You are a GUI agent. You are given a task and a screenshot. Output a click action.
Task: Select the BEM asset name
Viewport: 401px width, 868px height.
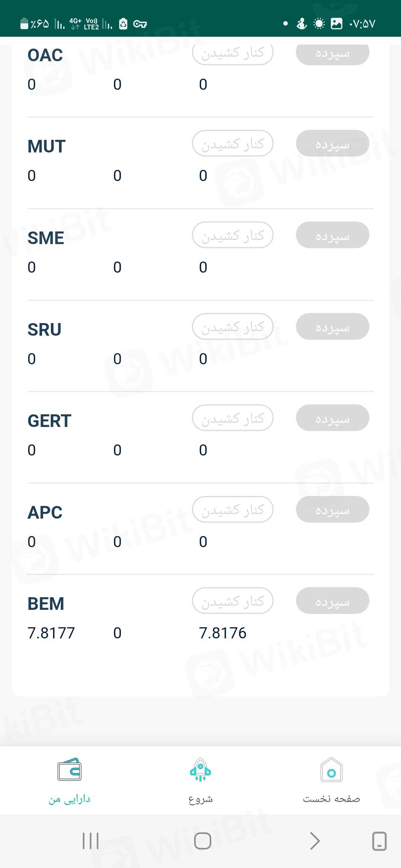(46, 604)
